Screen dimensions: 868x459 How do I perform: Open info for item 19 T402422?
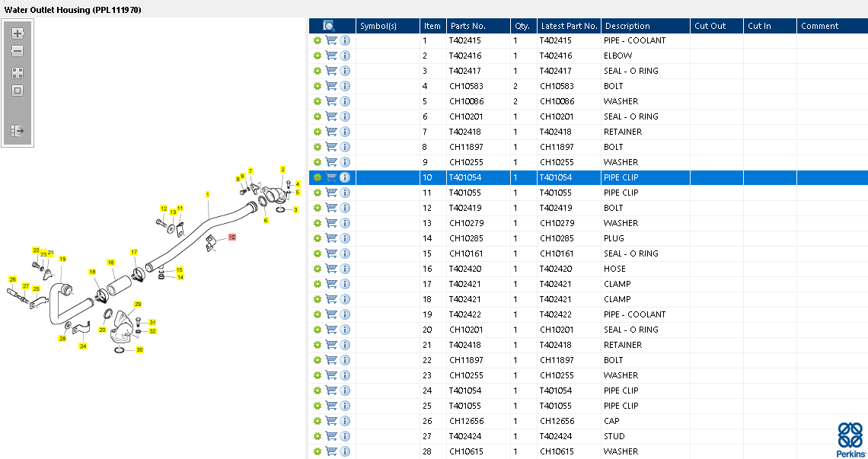click(x=345, y=314)
